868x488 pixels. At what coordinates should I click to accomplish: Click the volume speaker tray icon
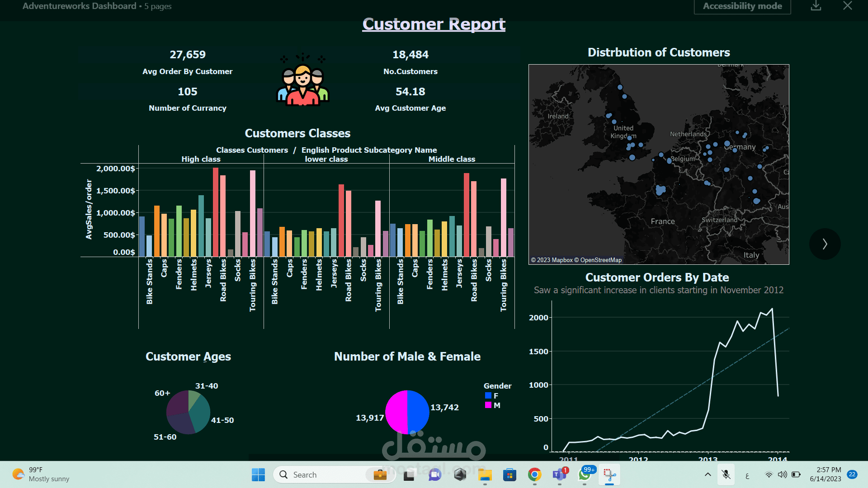tap(782, 474)
